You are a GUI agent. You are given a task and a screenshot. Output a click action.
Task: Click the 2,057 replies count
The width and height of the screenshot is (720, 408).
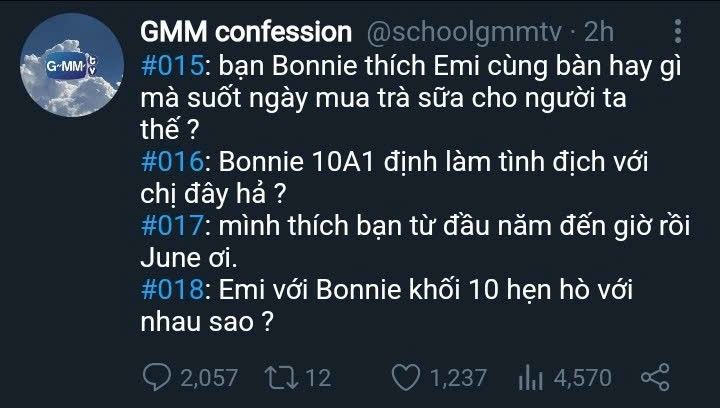tap(208, 377)
